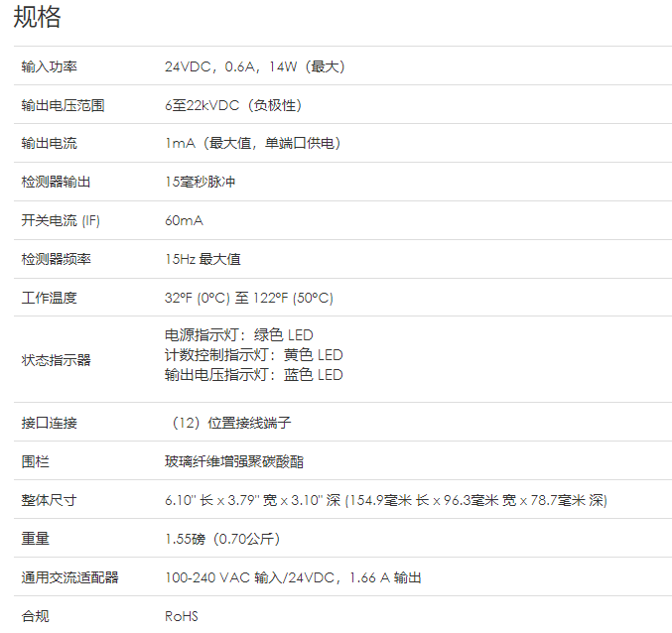Click the 15毫秒脉冲 value text
Viewport: 672px width, 633px height.
(x=200, y=182)
